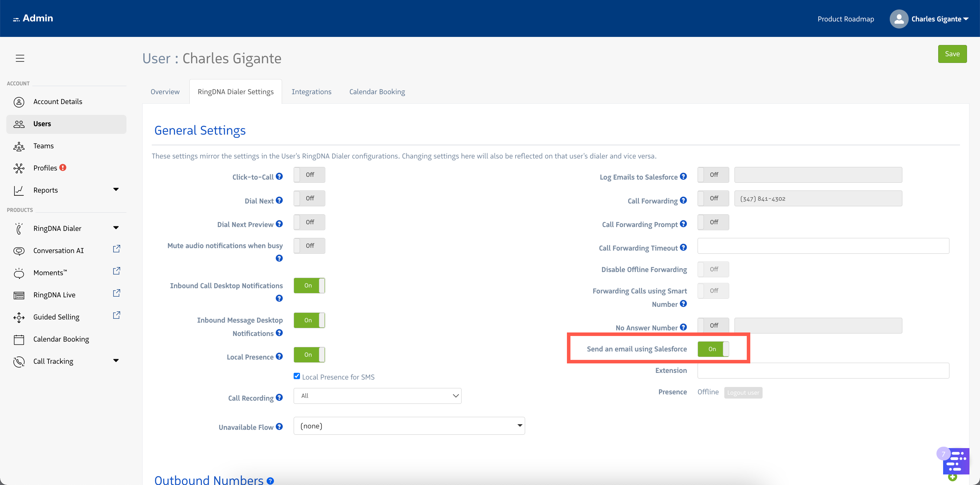Click the Profiles alert badge icon
The height and width of the screenshot is (485, 980).
click(63, 168)
